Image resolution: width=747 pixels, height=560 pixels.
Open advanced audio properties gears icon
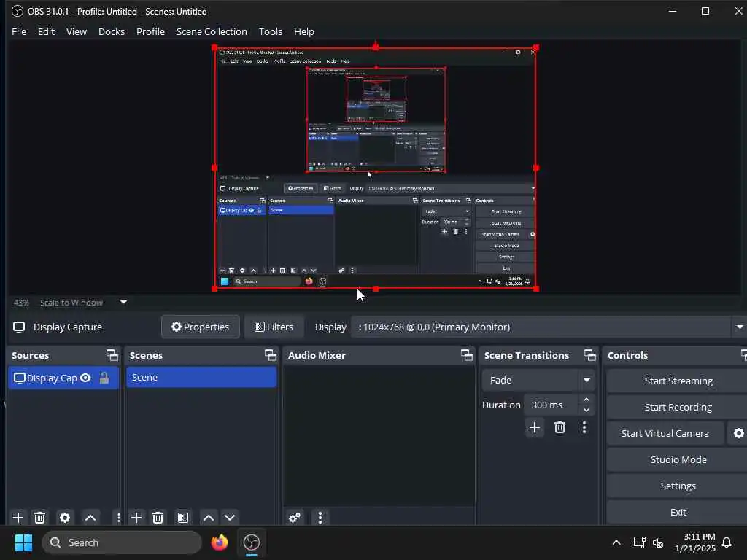point(295,518)
